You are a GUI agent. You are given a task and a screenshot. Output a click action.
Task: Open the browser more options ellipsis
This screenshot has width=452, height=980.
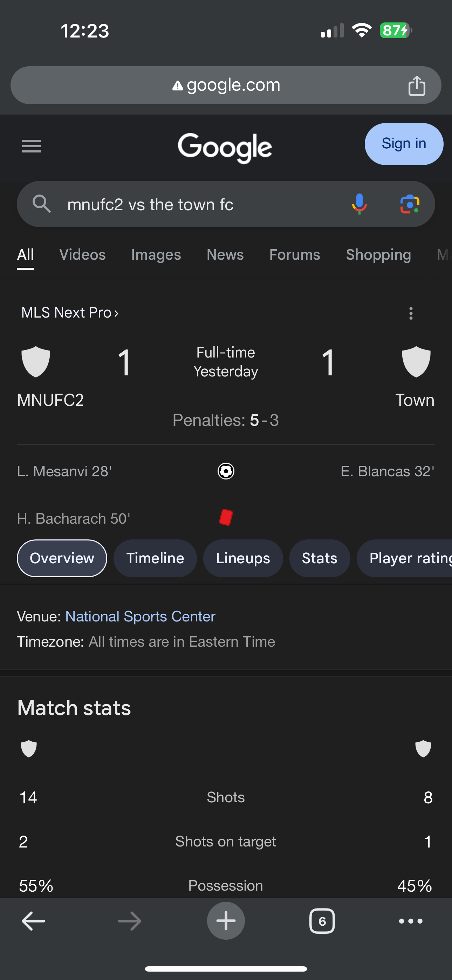[411, 921]
